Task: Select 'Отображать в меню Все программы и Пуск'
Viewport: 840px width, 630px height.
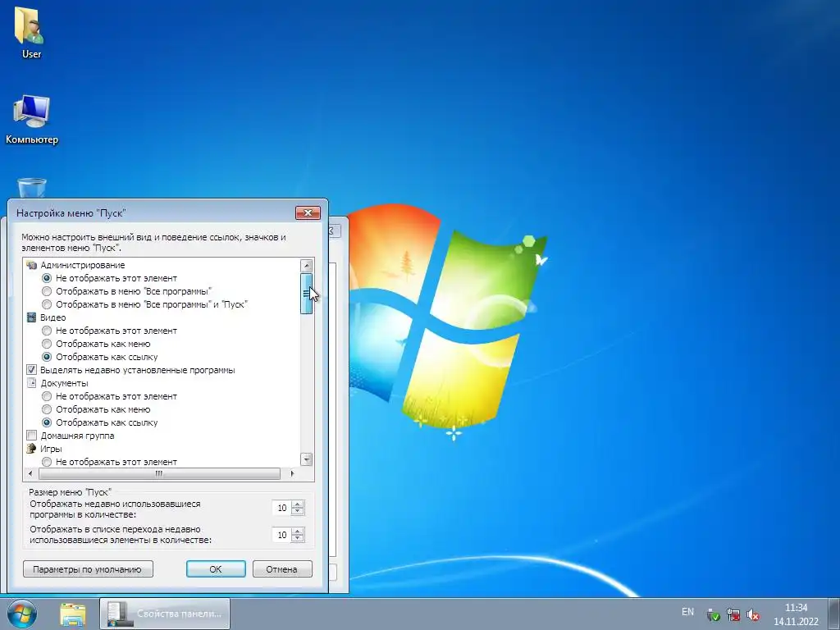Action: [47, 304]
